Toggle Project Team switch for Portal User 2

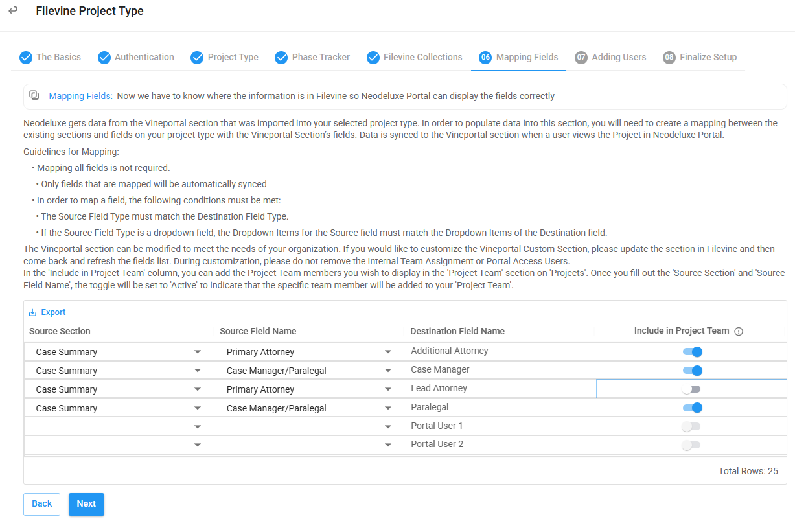pos(691,445)
